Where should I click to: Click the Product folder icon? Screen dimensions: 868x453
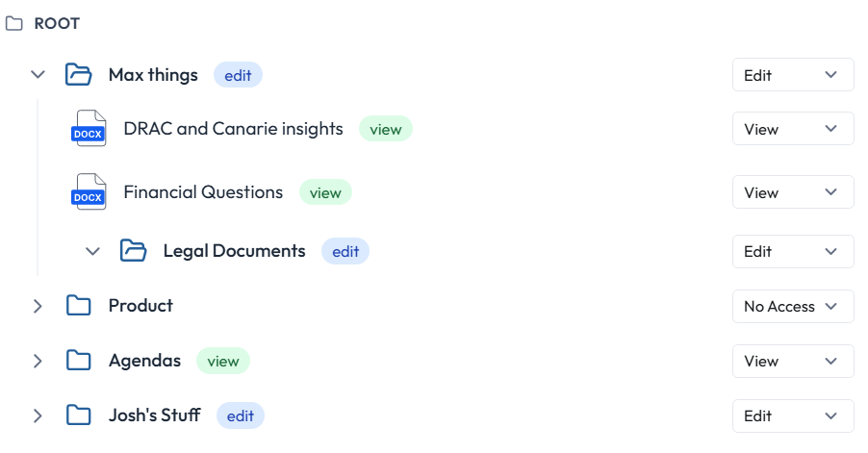pyautogui.click(x=78, y=306)
